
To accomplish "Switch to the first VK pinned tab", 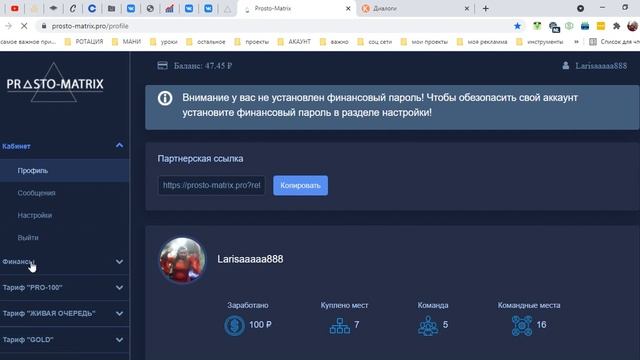I will click(x=131, y=8).
